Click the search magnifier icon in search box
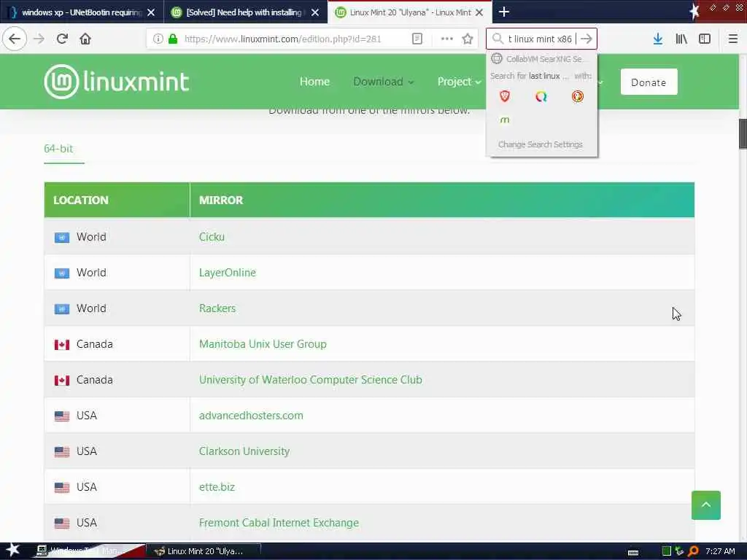Screen dimensions: 747x560 [498, 39]
